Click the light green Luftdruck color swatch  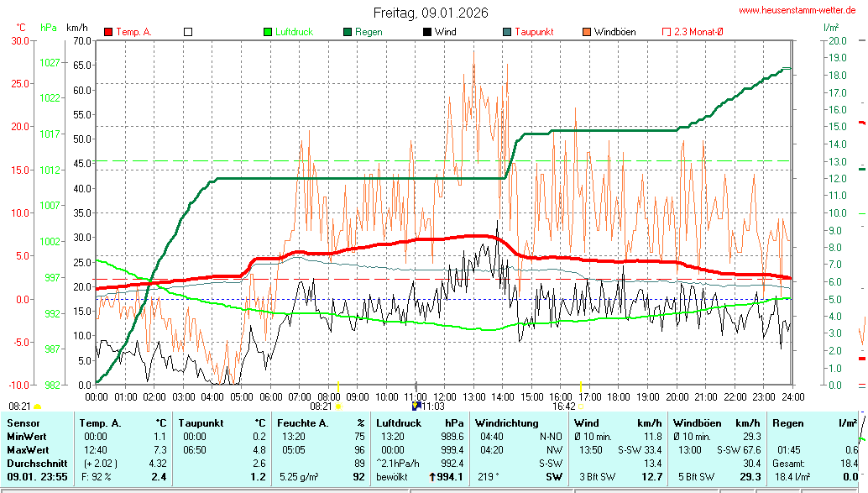268,32
